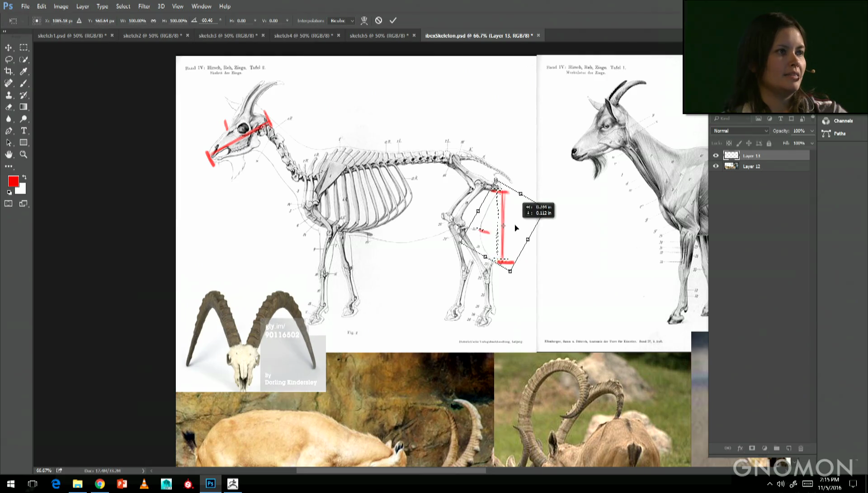The width and height of the screenshot is (868, 493).
Task: Select the Clone Stamp tool
Action: 9,95
